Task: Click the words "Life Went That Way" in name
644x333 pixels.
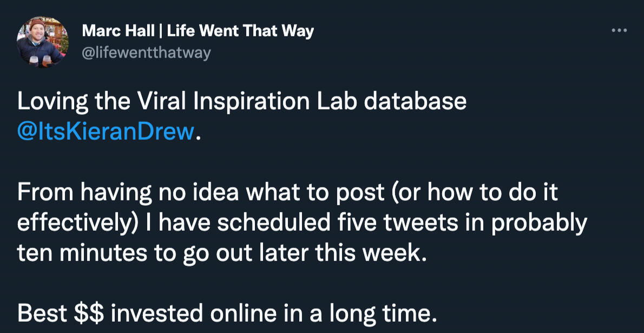Action: [240, 31]
